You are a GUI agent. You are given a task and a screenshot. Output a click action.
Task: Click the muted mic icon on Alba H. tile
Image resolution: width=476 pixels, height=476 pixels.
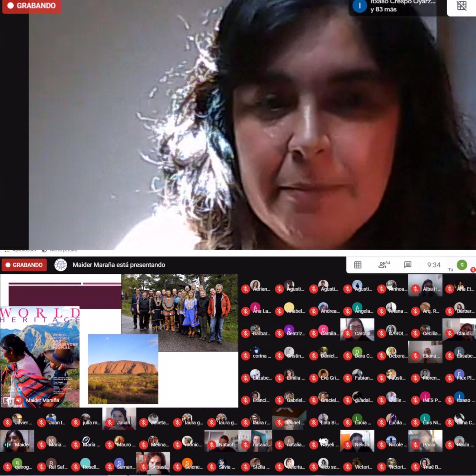416,289
